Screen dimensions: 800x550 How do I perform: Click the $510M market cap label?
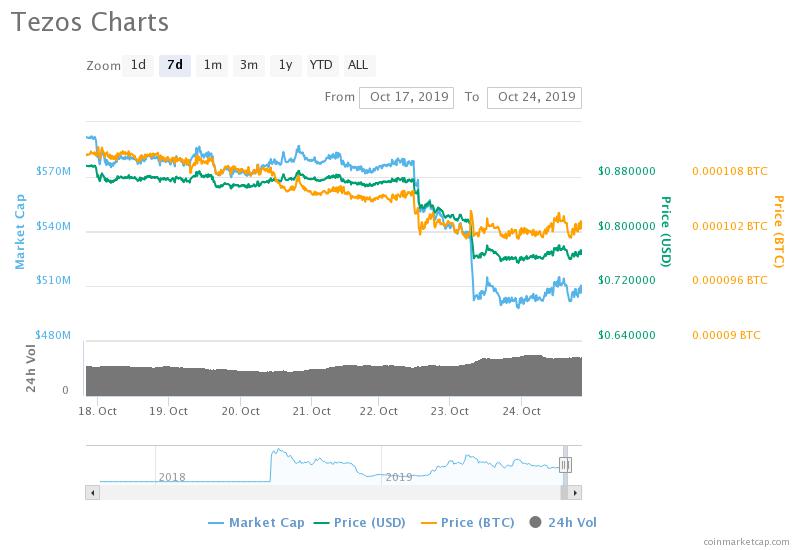click(53, 280)
